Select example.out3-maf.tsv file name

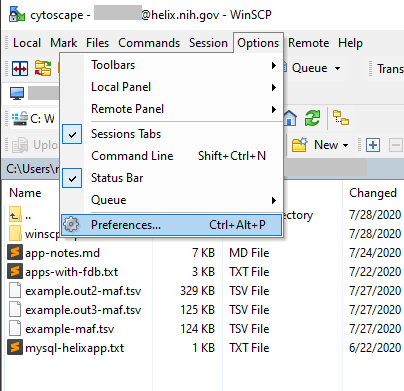click(83, 310)
